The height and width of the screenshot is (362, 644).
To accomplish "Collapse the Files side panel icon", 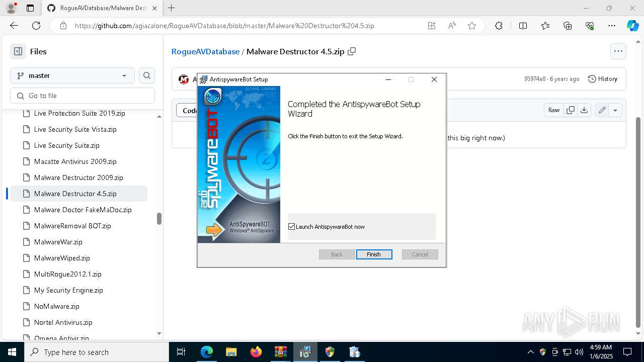I will tap(18, 51).
